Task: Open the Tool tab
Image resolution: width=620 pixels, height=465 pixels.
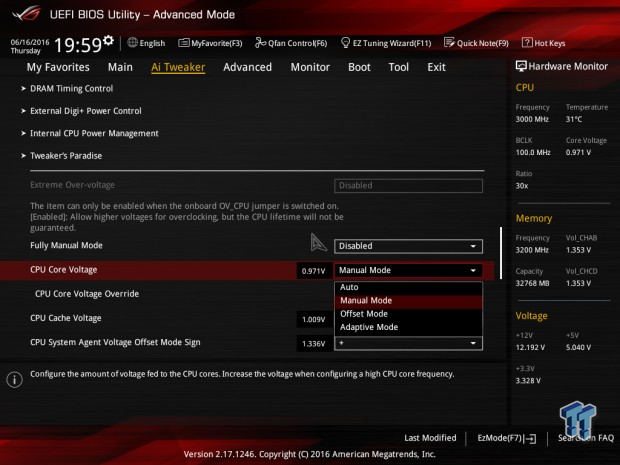Action: coord(399,67)
